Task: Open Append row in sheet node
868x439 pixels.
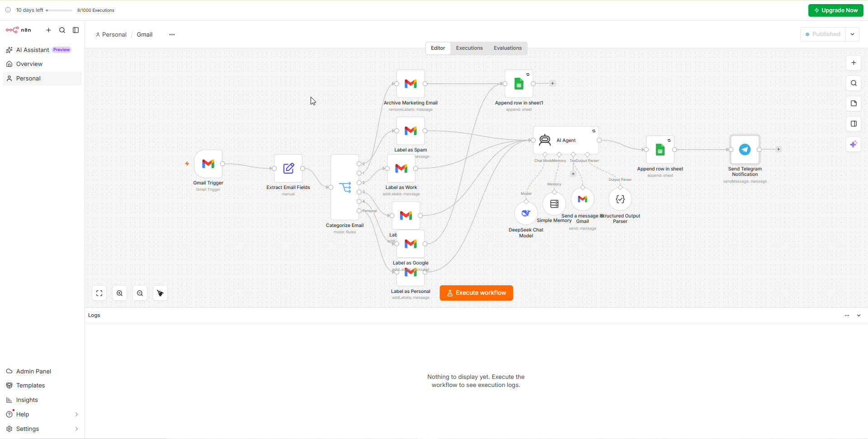Action: pos(660,150)
